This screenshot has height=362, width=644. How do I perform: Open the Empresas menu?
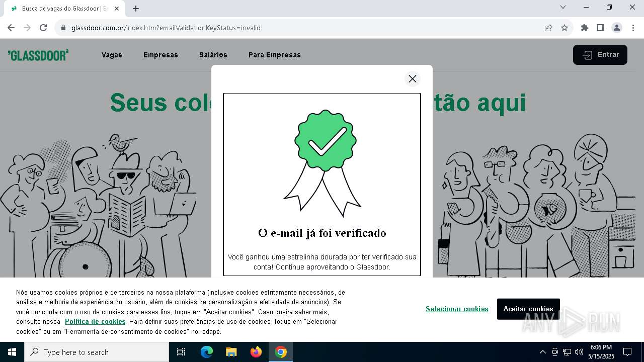160,55
